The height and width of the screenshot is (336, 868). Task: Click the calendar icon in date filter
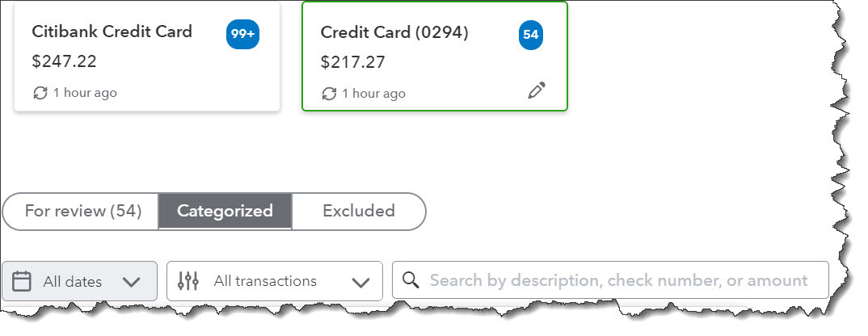23,281
